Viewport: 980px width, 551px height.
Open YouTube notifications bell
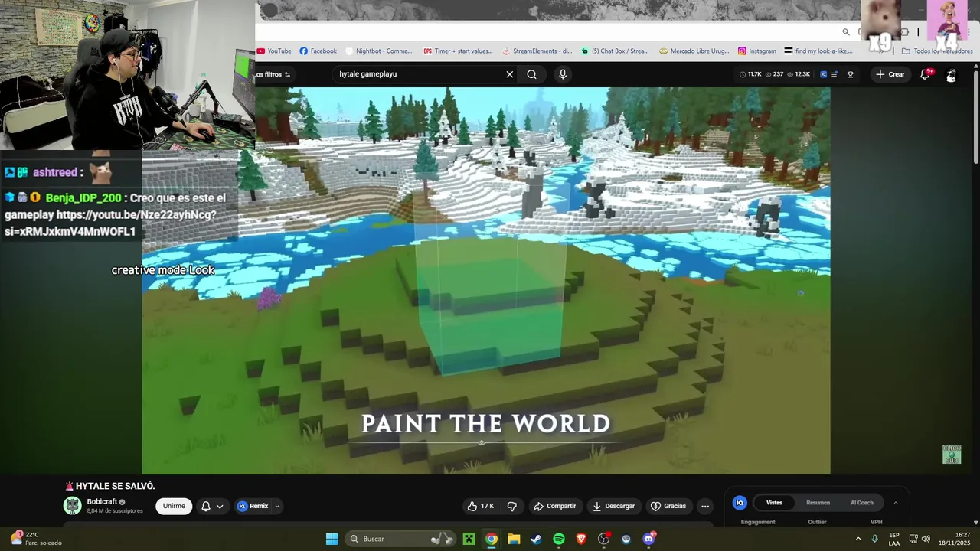(925, 74)
